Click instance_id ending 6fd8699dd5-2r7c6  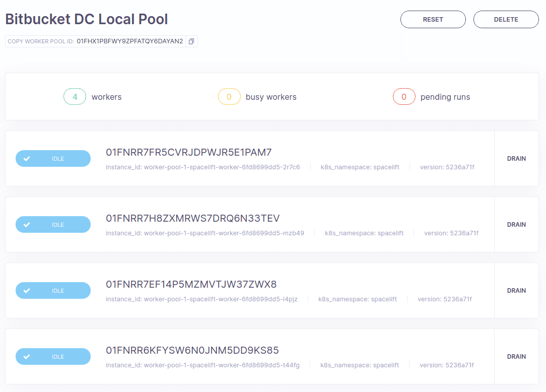[x=202, y=167]
